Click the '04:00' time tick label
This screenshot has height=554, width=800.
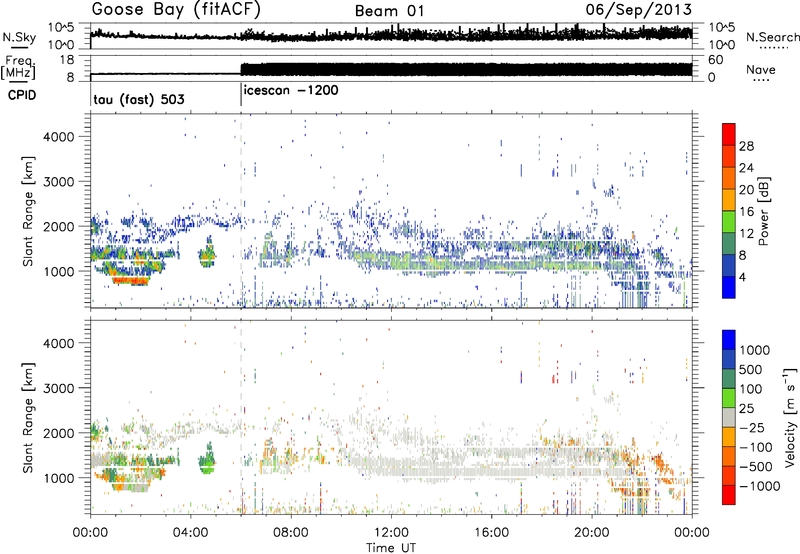190,533
